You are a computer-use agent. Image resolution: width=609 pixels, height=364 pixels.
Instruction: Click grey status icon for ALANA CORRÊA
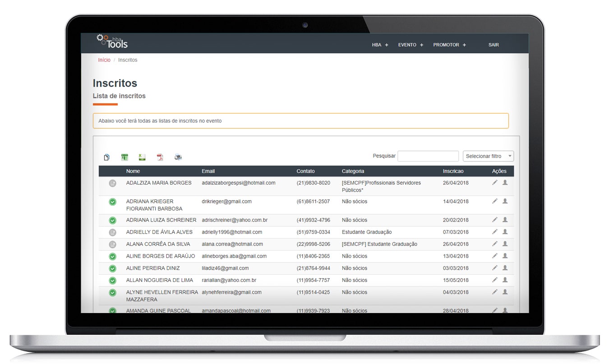(112, 244)
